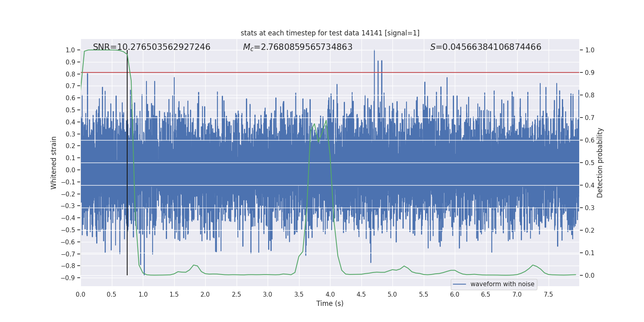This screenshot has height=322, width=644.
Task: Select the time axis tick label 1.5
Action: (x=174, y=294)
